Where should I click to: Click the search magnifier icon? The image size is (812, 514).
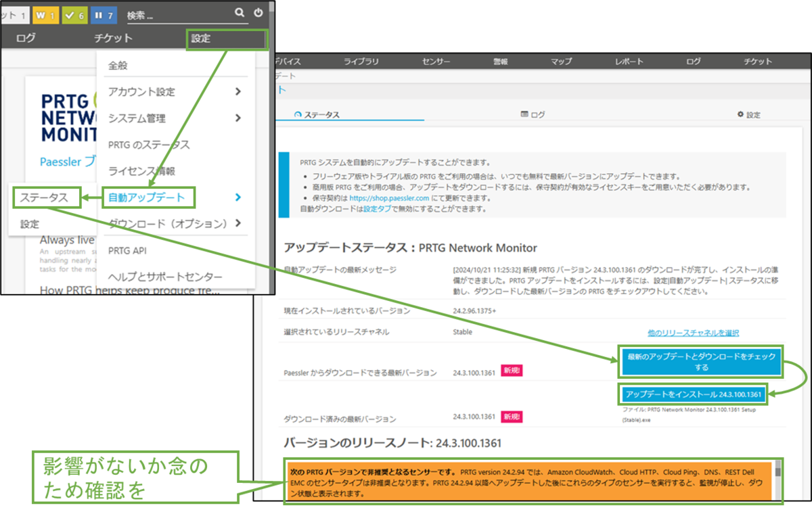240,12
